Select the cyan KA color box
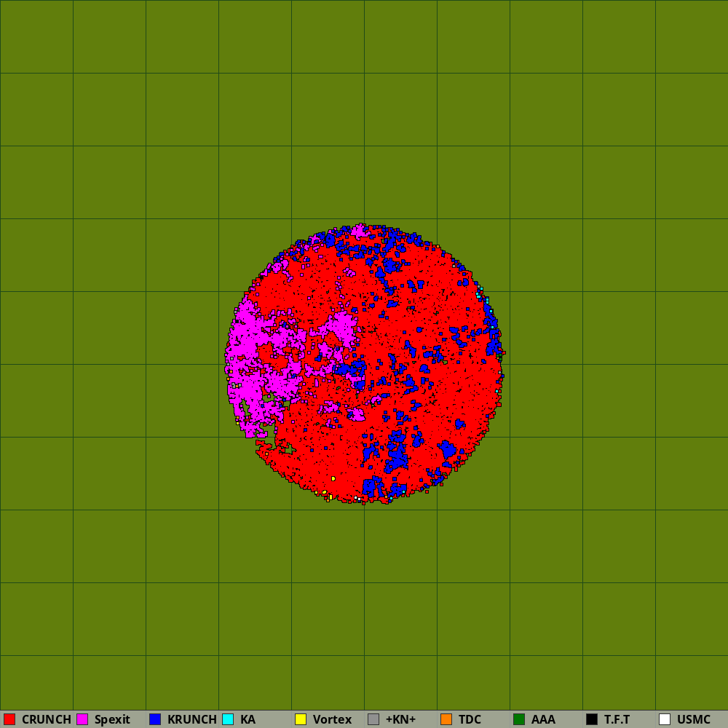Image resolution: width=728 pixels, height=728 pixels. pos(228,719)
